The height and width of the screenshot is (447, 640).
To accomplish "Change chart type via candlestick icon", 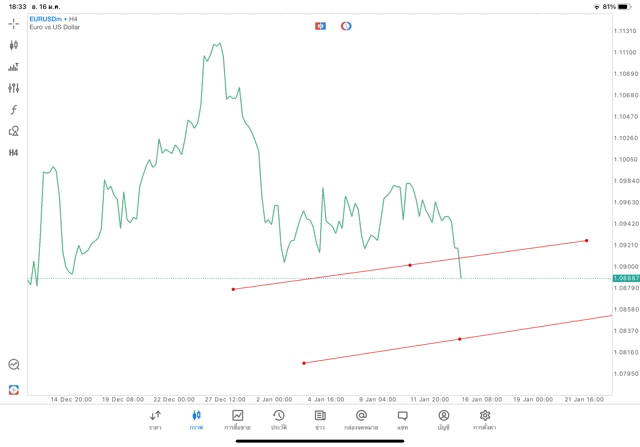I will 14,45.
